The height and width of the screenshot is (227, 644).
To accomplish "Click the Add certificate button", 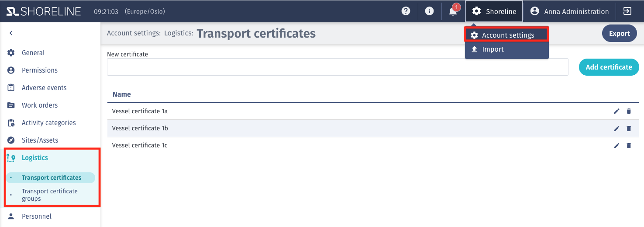I will 609,67.
